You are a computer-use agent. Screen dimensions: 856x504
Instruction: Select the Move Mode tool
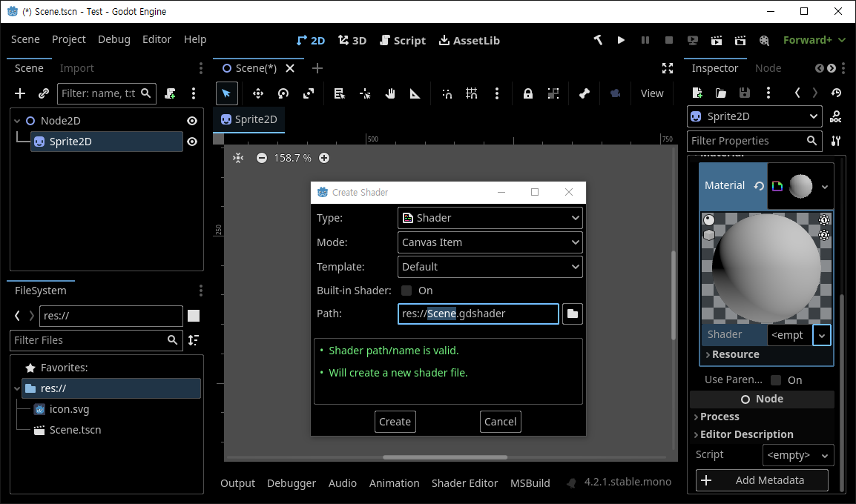tap(257, 93)
